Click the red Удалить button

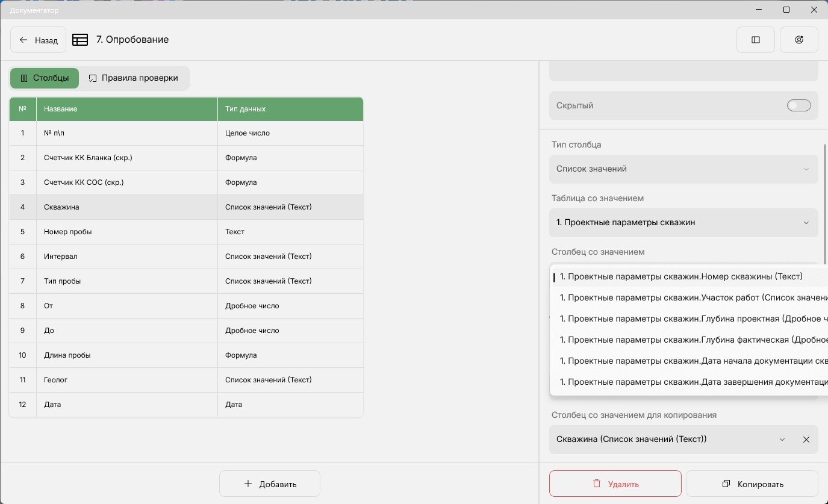click(x=615, y=484)
